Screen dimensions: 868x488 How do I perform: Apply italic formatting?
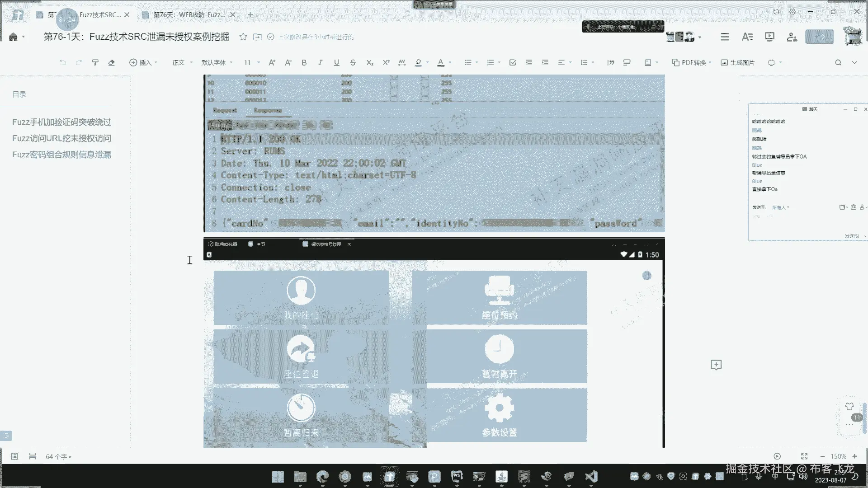click(320, 63)
